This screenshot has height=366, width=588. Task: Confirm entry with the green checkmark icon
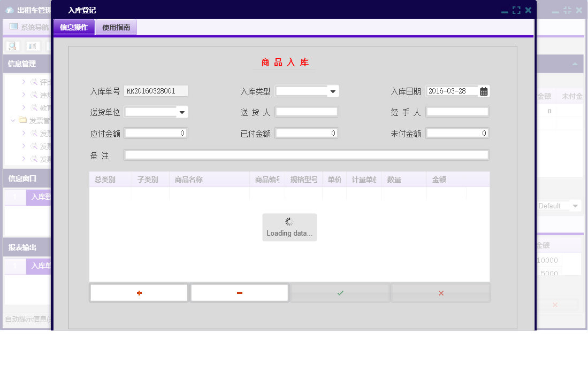[x=340, y=292]
